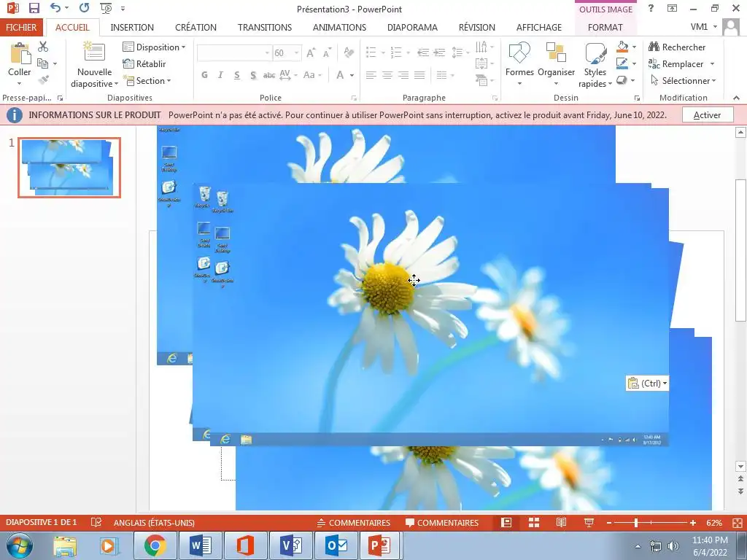Open the Disposition layout dropdown
Image resolution: width=747 pixels, height=560 pixels.
(x=154, y=47)
